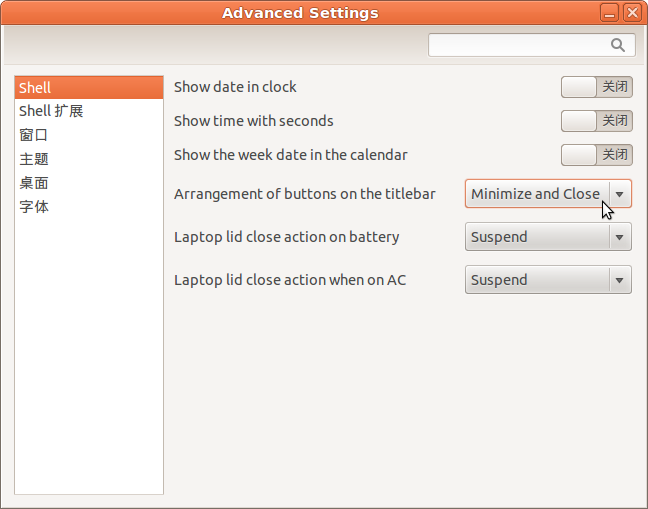Screen dimensions: 648x509
Task: Turn on week date in calendar switch
Action: click(x=596, y=155)
